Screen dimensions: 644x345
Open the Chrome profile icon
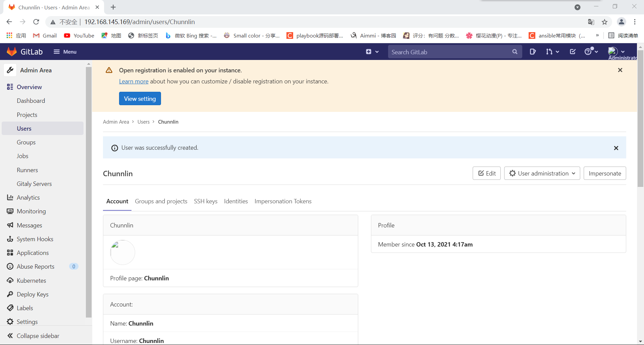click(x=622, y=22)
